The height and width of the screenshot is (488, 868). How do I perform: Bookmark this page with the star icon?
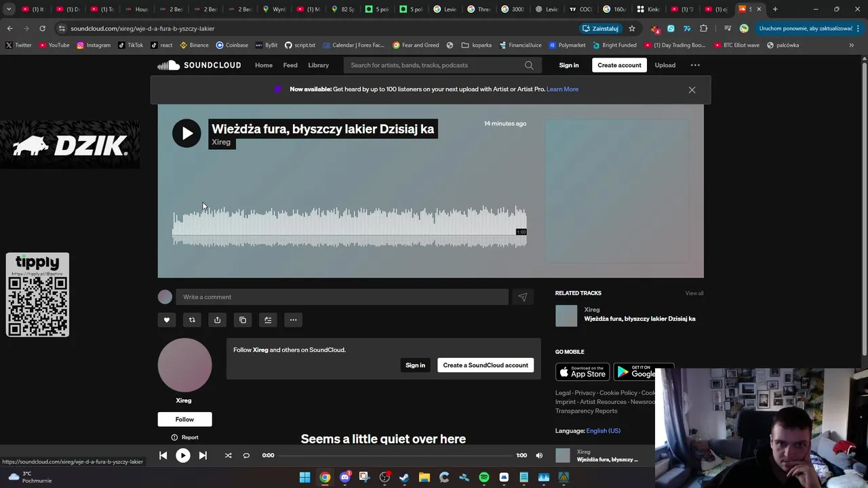click(x=632, y=28)
